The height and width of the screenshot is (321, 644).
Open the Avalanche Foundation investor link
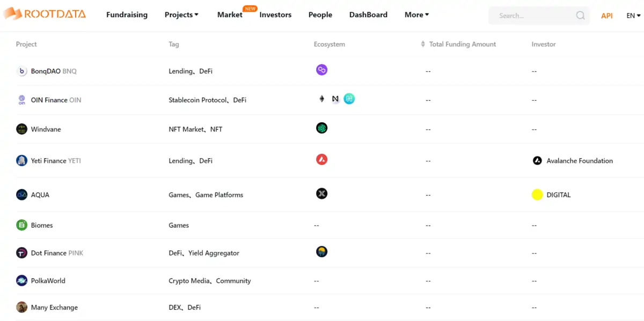coord(573,160)
